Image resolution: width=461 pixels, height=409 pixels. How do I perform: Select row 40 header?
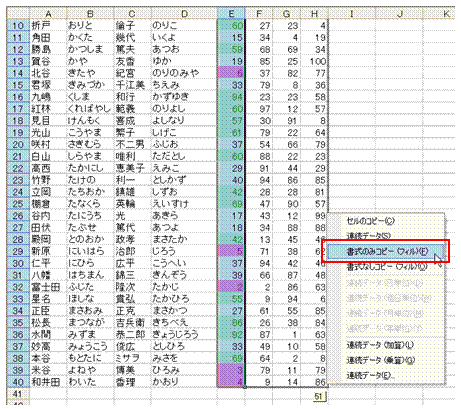(18, 382)
